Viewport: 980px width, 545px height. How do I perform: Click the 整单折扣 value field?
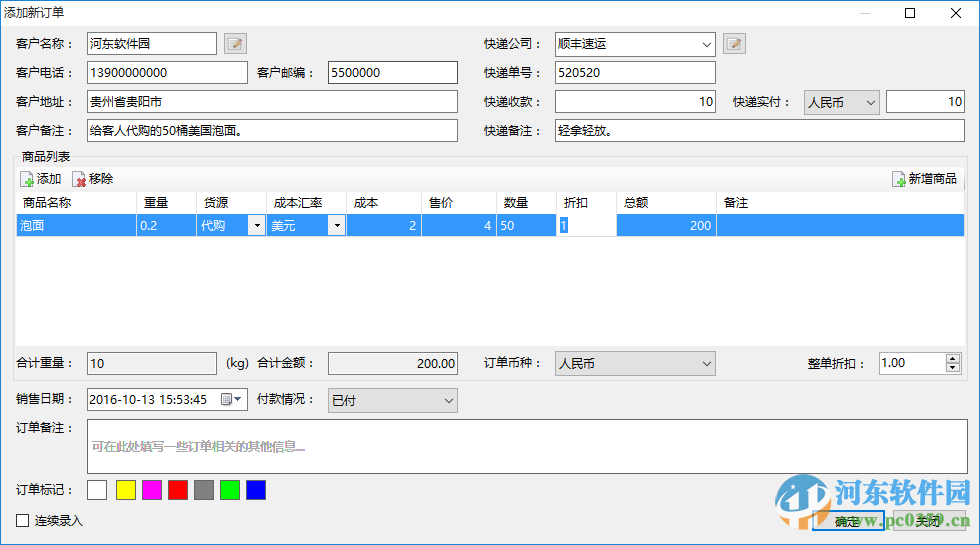click(912, 363)
